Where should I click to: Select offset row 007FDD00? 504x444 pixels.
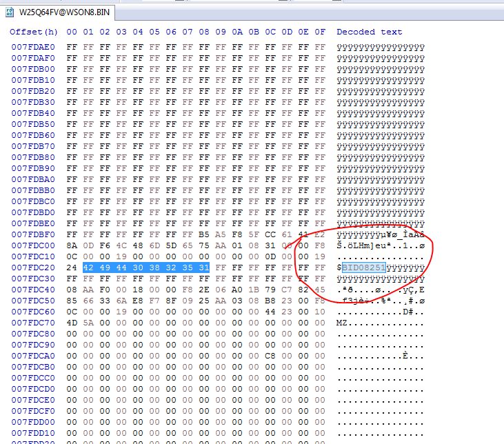tap(33, 422)
